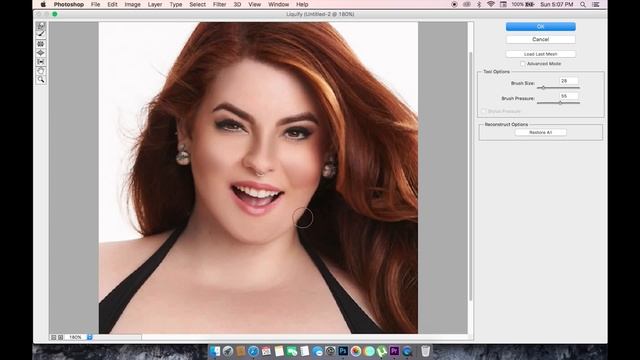Open Premiere Pro from the dock
This screenshot has width=640, height=360.
394,351
